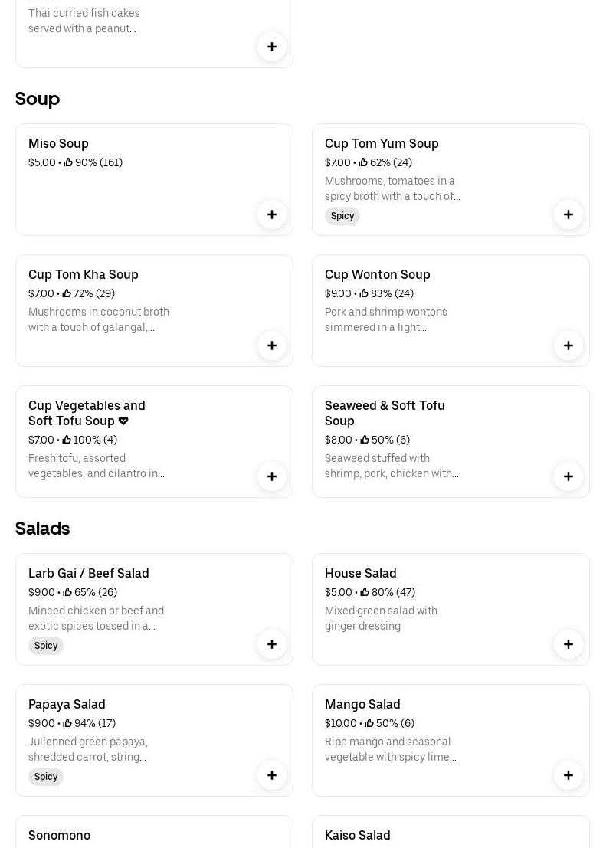Add Seaweed & Soft Tofu Soup
Screen dimensions: 616x848
point(568,476)
